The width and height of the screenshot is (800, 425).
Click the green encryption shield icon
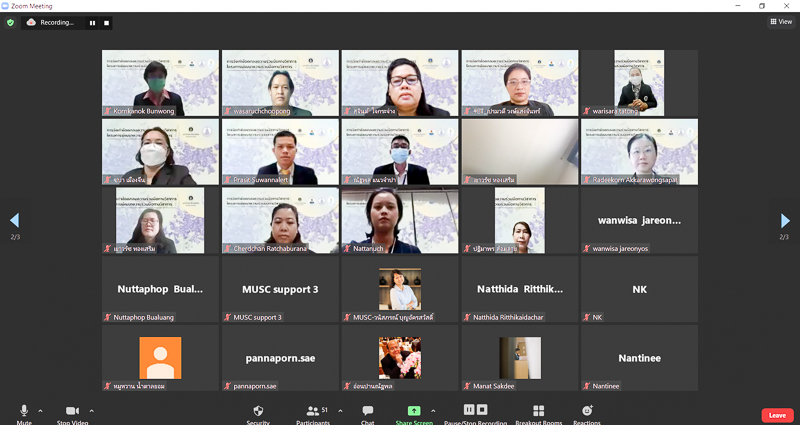pyautogui.click(x=11, y=22)
